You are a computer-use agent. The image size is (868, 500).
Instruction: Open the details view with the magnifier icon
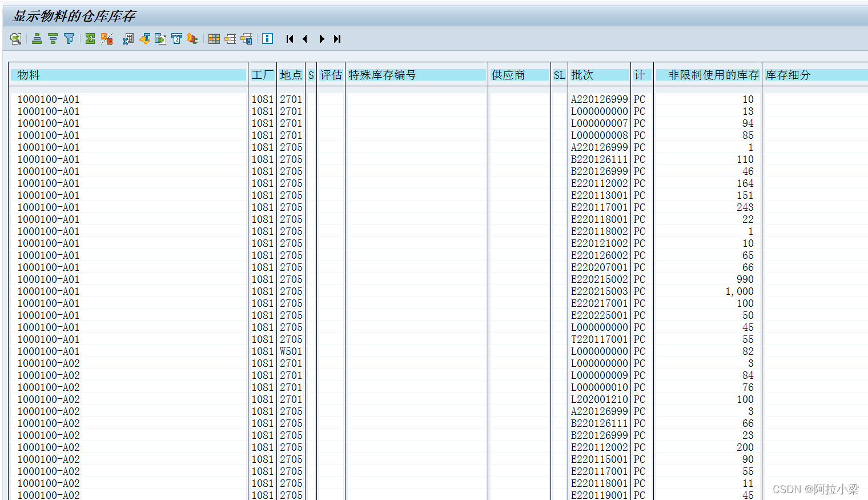tap(15, 39)
